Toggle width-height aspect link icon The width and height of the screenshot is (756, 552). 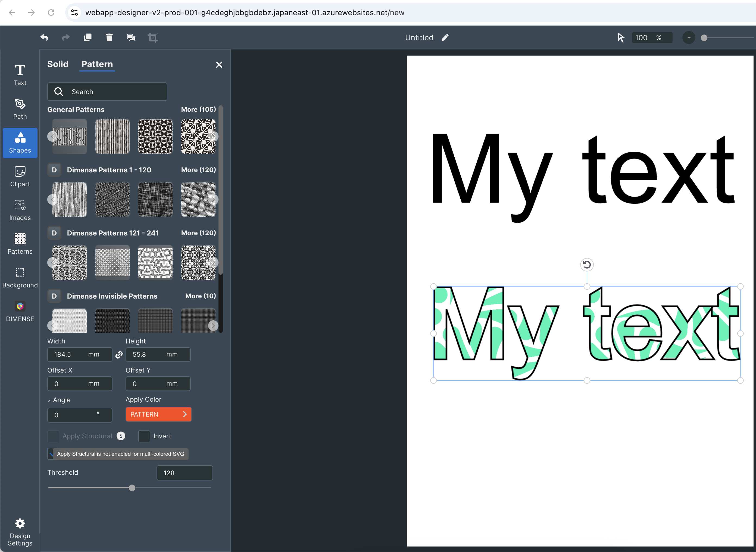pos(119,355)
